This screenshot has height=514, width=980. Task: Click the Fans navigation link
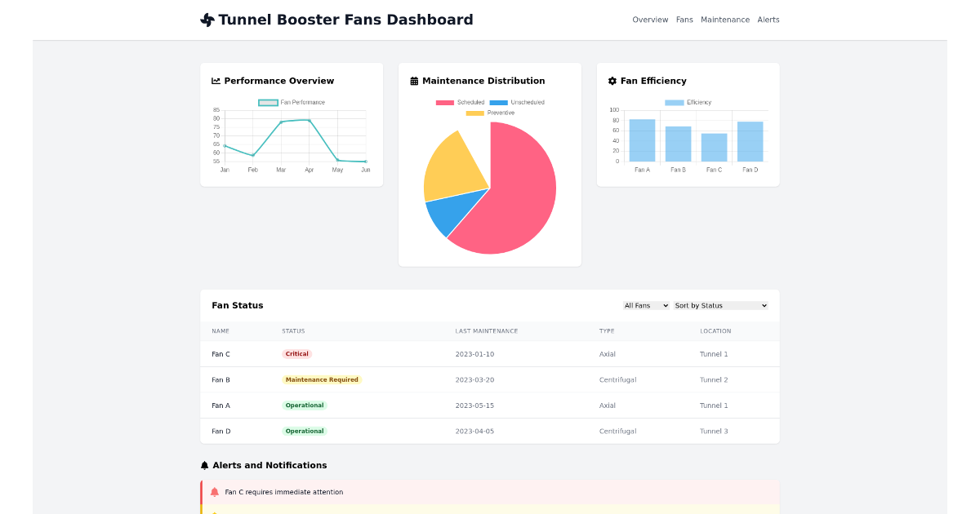(x=684, y=20)
